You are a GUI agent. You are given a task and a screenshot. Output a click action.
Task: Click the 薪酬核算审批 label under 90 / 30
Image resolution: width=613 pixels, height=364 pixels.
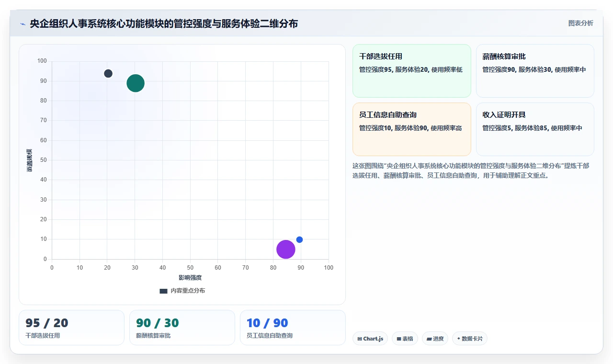point(153,336)
